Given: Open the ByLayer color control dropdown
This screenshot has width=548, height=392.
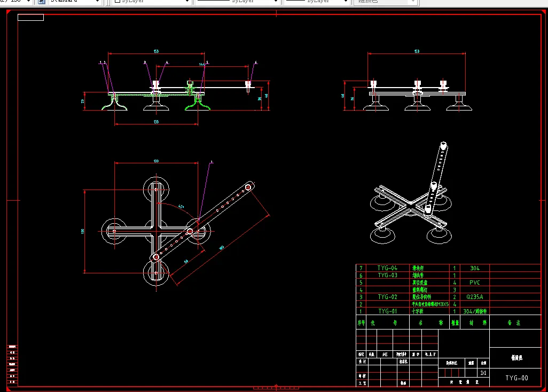Looking at the screenshot, I should (x=151, y=2).
